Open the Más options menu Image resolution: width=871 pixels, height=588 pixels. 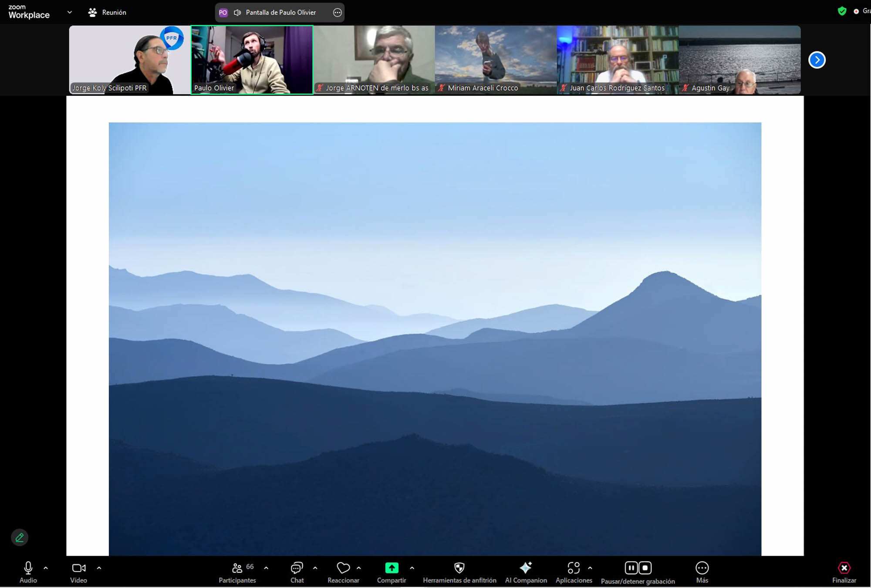[x=702, y=572]
